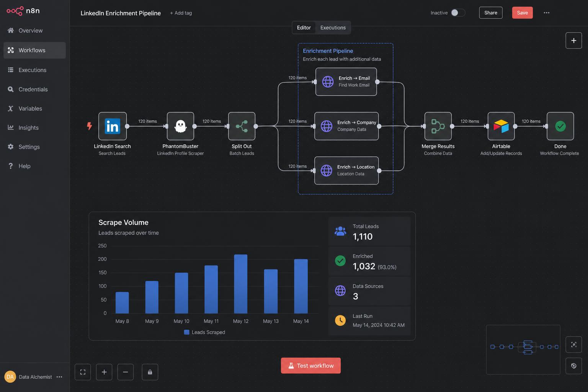588x392 pixels.
Task: Switch to the Executions tab
Action: (x=333, y=28)
